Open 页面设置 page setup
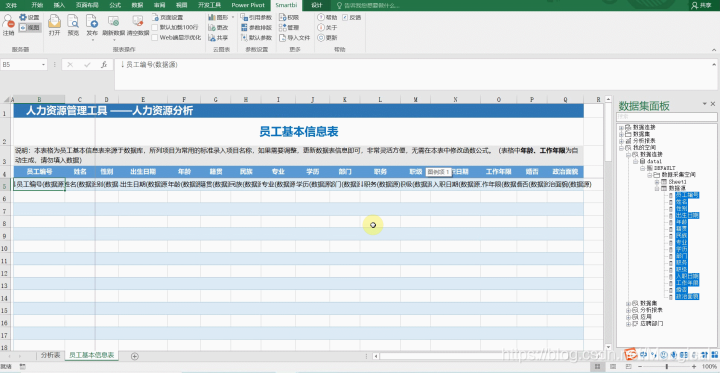Screen dimensions: 720x373 click(x=168, y=17)
